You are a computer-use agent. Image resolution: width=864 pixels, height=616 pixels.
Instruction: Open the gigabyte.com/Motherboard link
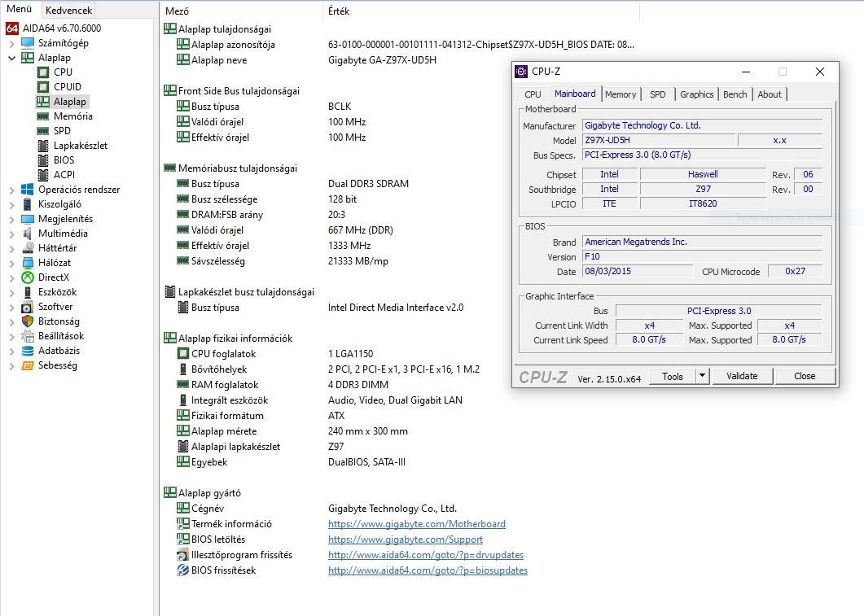(x=417, y=524)
